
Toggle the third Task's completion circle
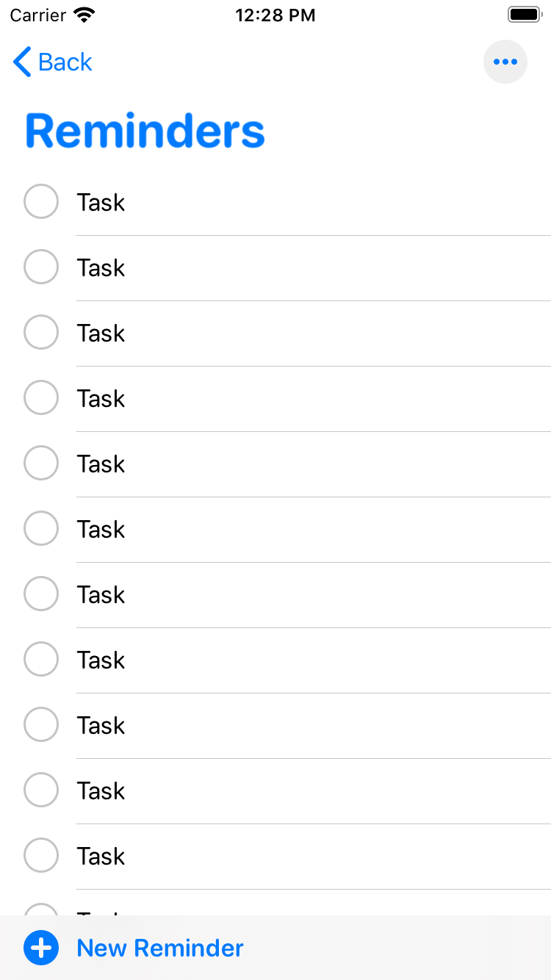pyautogui.click(x=41, y=332)
